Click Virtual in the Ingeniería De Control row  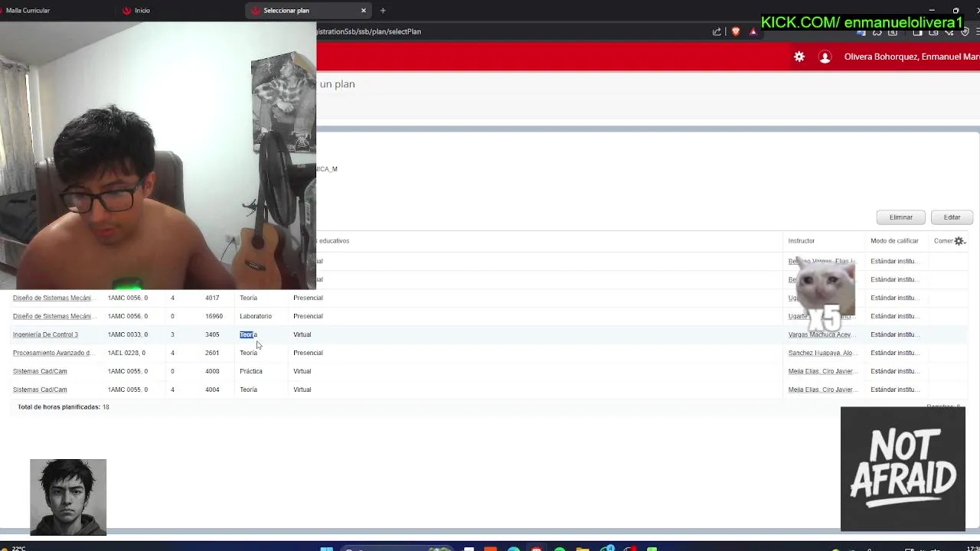point(302,334)
